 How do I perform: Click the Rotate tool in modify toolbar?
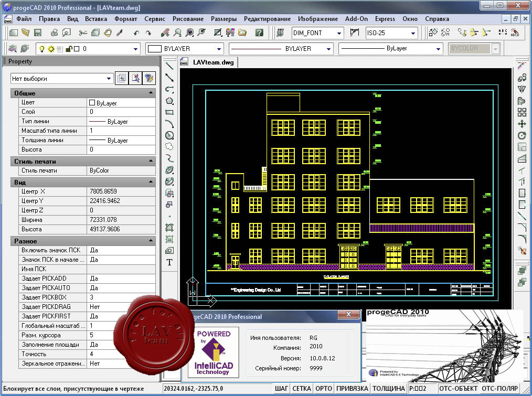[x=522, y=135]
